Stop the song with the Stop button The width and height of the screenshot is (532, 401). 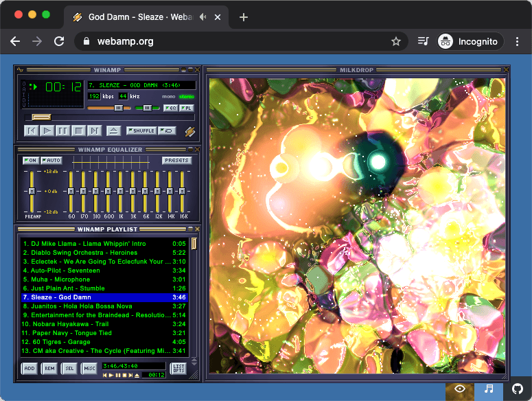pyautogui.click(x=79, y=130)
